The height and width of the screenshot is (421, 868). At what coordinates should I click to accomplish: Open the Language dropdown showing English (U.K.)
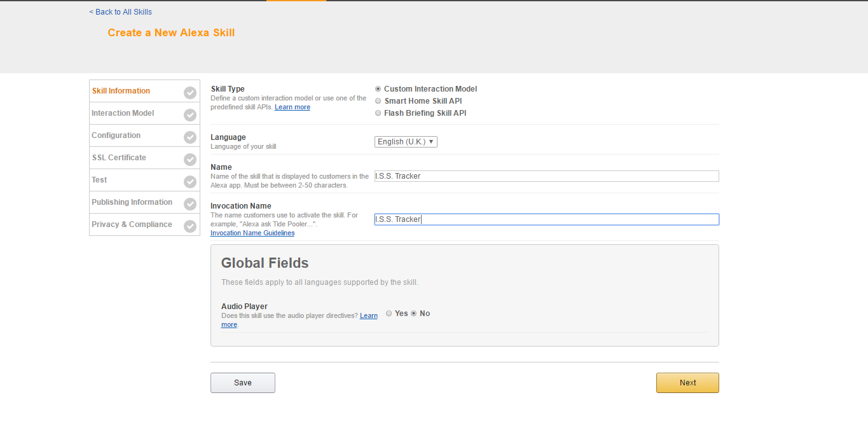pos(406,142)
